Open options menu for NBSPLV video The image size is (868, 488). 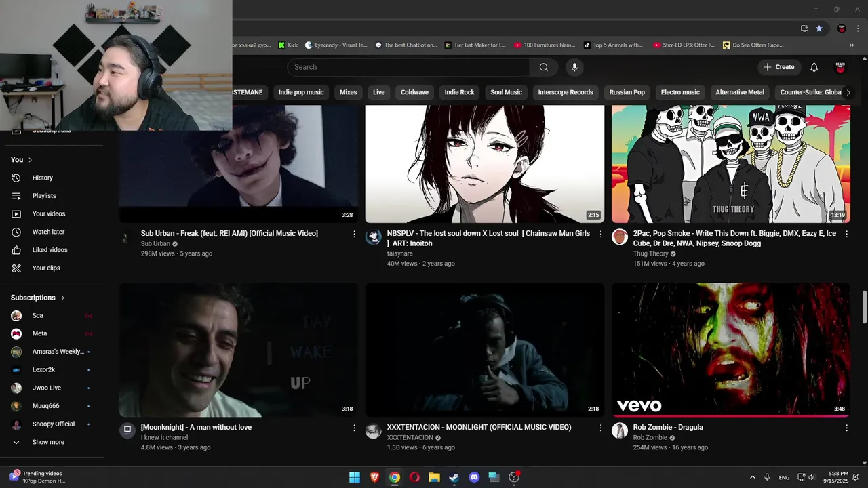click(600, 234)
